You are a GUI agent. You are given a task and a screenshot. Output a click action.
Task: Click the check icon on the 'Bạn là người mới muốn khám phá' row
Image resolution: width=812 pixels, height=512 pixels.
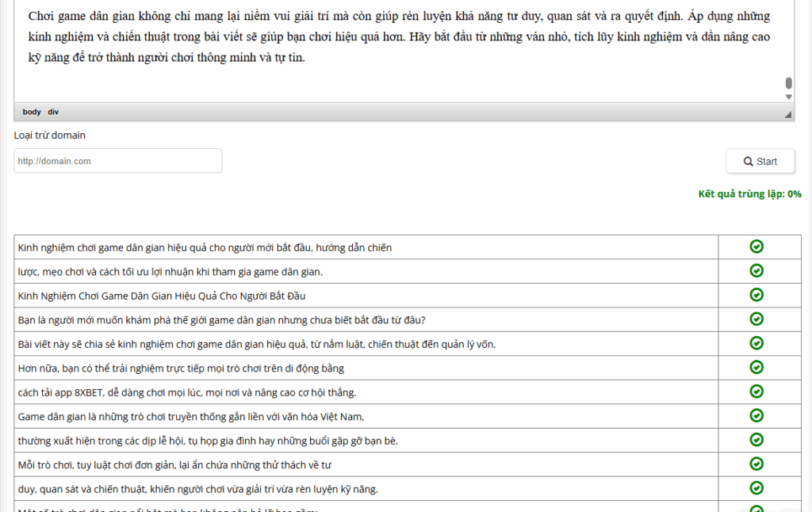tap(756, 319)
